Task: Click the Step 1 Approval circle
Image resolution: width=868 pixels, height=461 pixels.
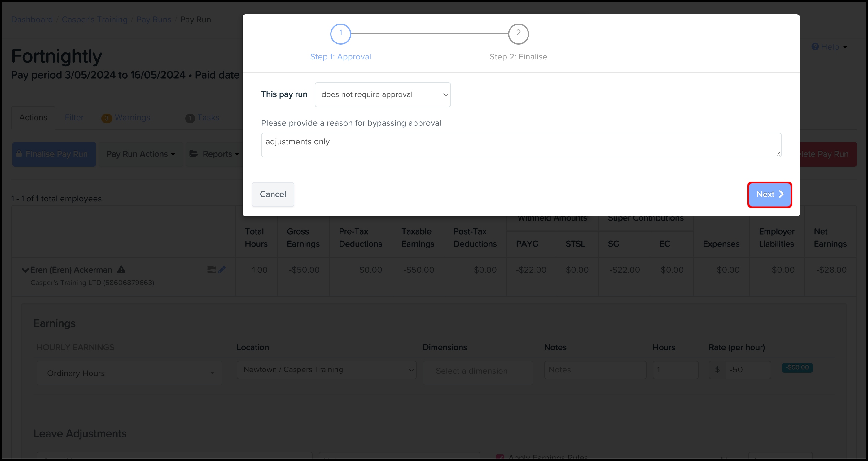Action: [x=340, y=34]
